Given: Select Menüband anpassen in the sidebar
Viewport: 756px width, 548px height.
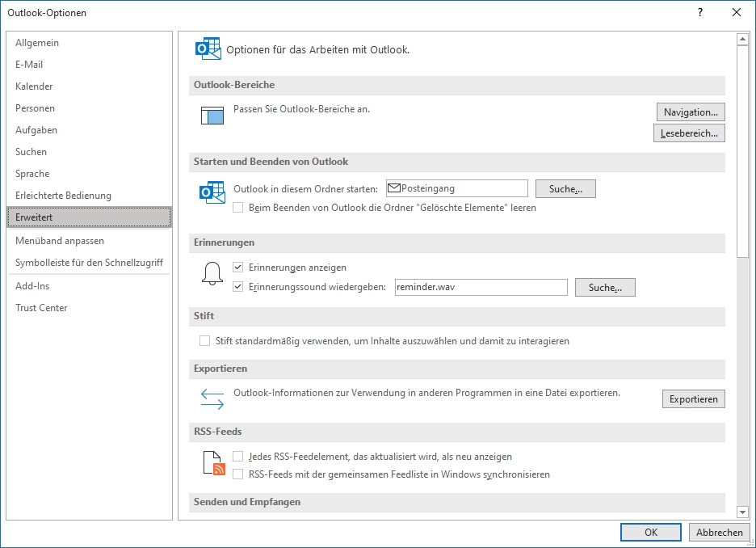Looking at the screenshot, I should 59,241.
